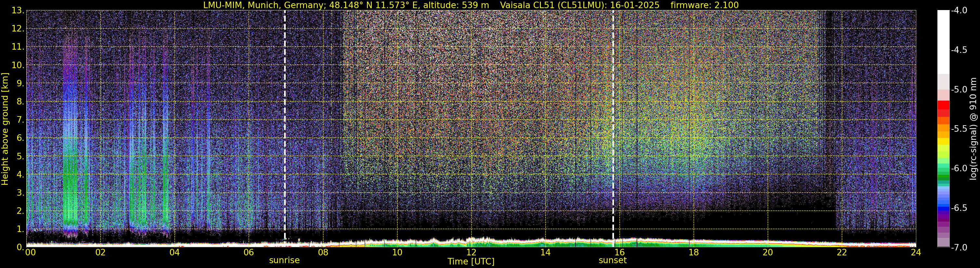Click the '10.' height axis tick label
980x268 pixels.
click(18, 65)
